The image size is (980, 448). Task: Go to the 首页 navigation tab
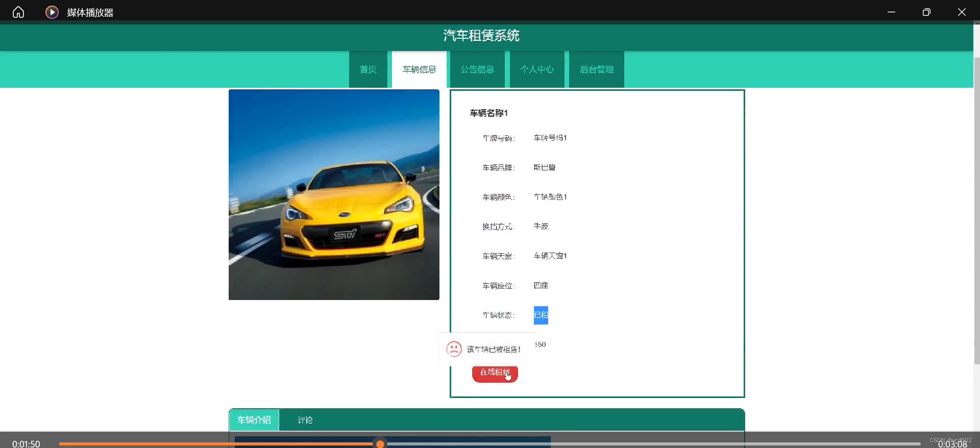(368, 69)
